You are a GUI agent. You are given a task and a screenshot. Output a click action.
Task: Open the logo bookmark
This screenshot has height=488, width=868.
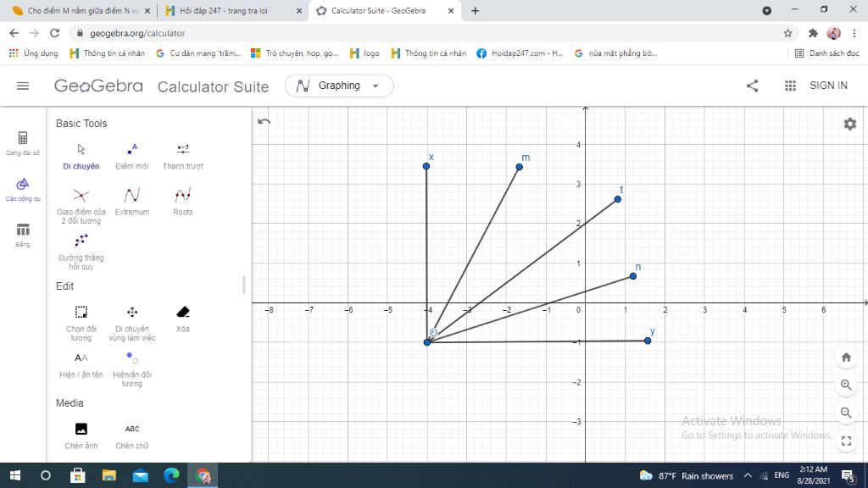coord(364,53)
